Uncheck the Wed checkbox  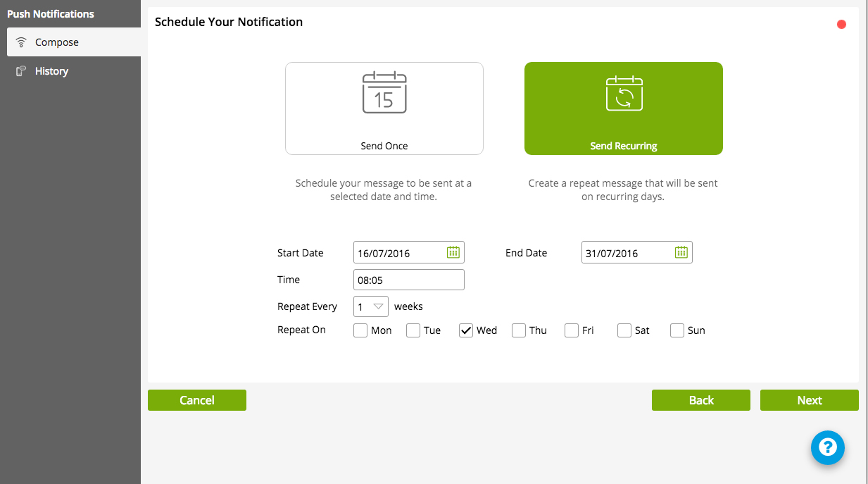point(466,330)
